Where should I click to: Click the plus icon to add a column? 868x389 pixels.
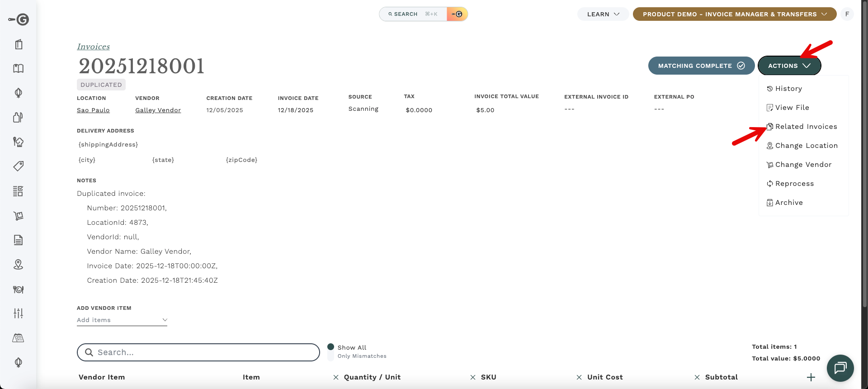point(811,377)
